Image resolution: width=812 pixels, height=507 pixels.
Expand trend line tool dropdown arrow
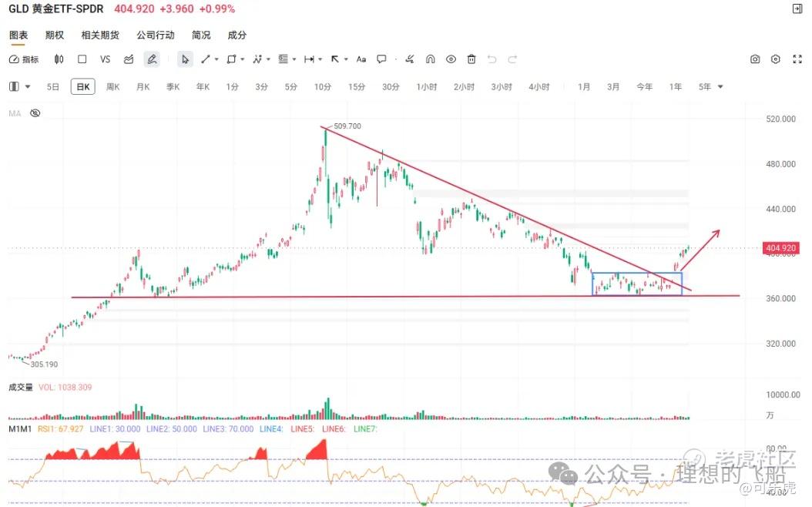[216, 59]
